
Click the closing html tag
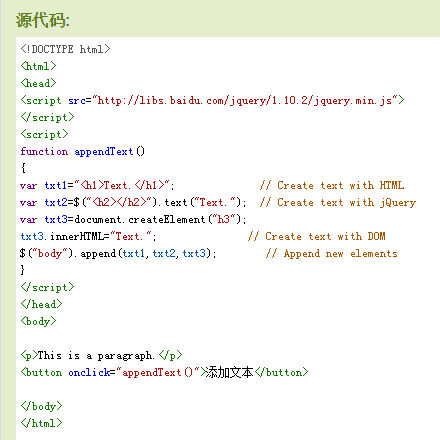tap(41, 423)
